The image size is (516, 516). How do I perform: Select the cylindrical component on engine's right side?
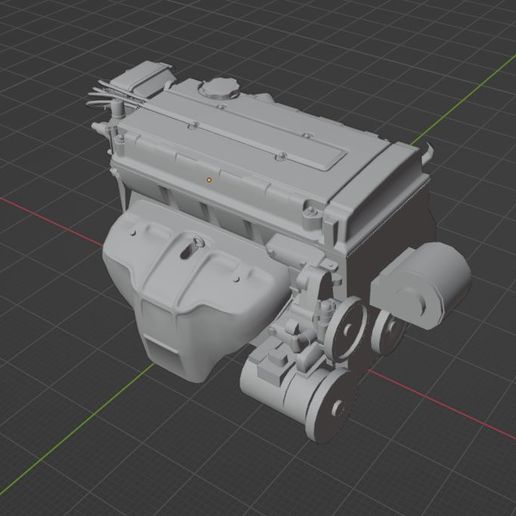[422, 285]
